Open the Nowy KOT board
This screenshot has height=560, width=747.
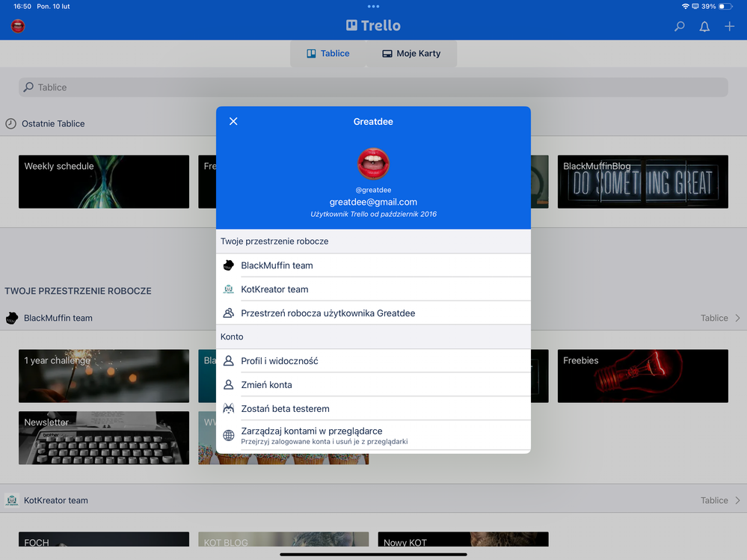pos(463,539)
